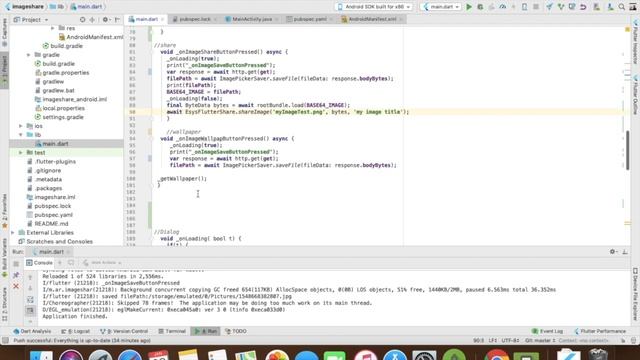Viewport: 640px width, 360px height.
Task: Click the Stop app square button
Action: click(x=536, y=7)
